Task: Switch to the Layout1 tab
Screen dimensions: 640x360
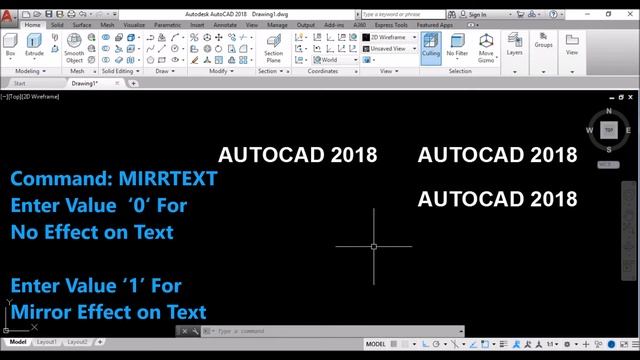Action: (47, 342)
